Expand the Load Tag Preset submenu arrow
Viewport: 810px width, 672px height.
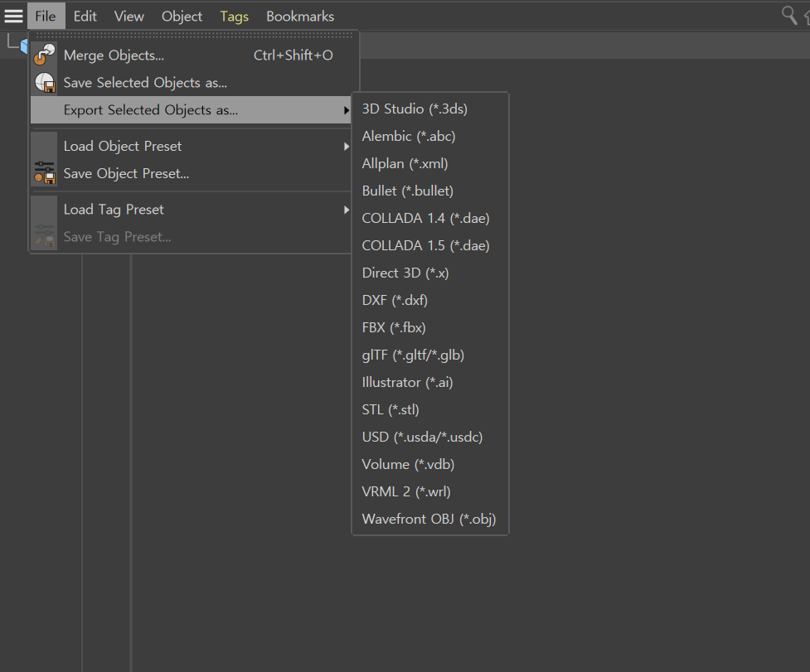pyautogui.click(x=346, y=210)
